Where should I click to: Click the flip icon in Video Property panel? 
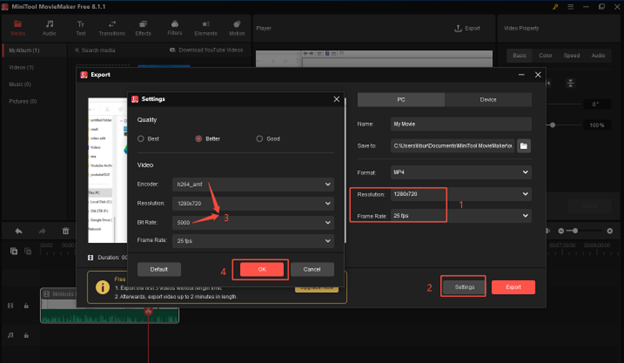(x=570, y=83)
